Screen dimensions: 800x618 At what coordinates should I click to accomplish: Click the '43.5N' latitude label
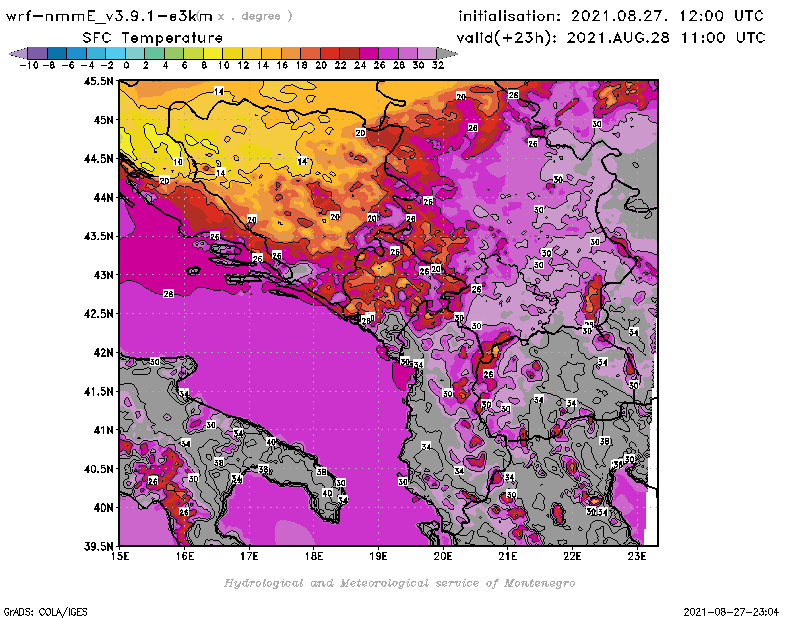98,236
